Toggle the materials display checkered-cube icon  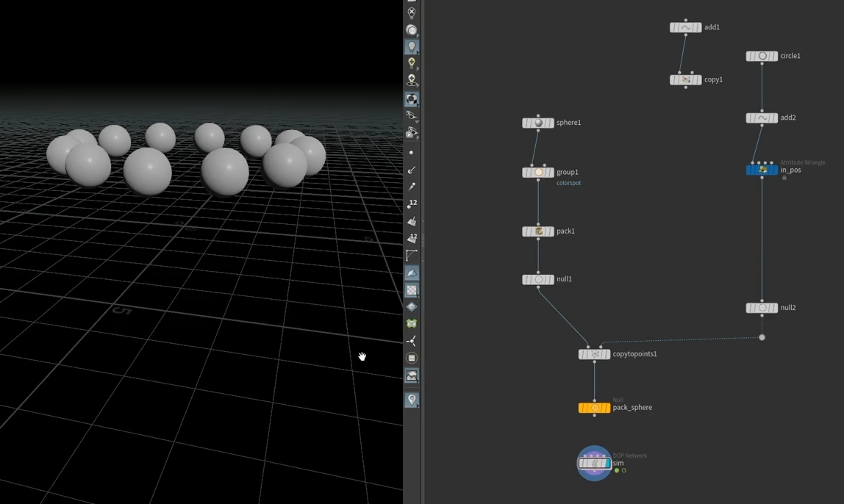click(x=412, y=99)
